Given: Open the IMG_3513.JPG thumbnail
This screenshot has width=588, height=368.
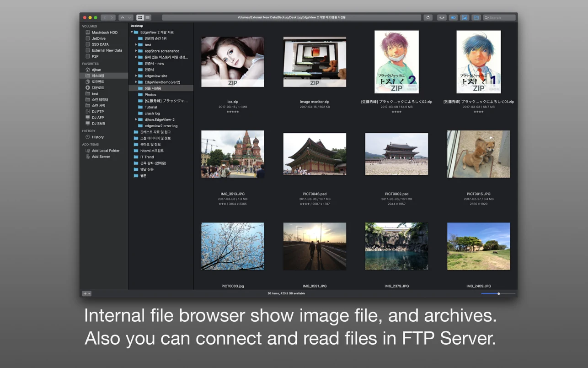Looking at the screenshot, I should (232, 154).
